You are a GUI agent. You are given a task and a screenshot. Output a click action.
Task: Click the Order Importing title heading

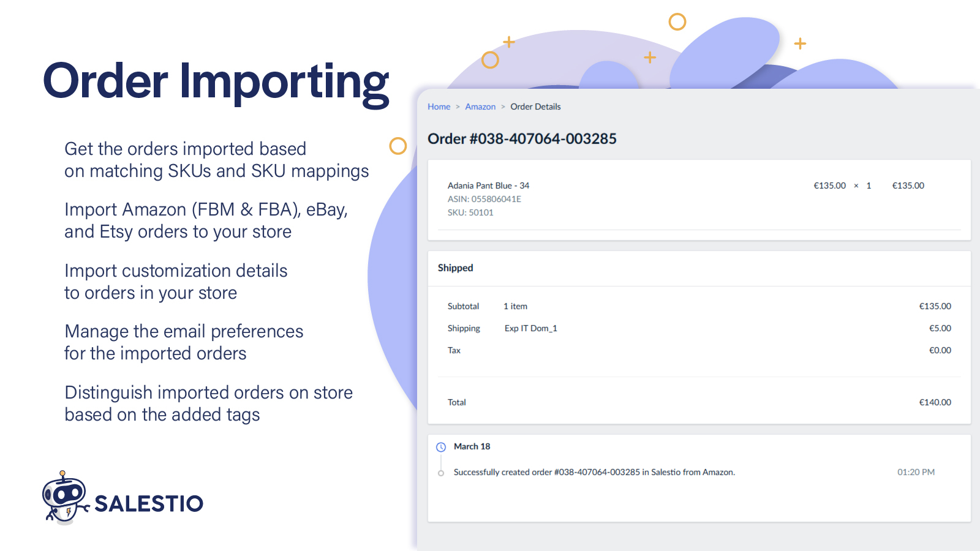(x=216, y=81)
